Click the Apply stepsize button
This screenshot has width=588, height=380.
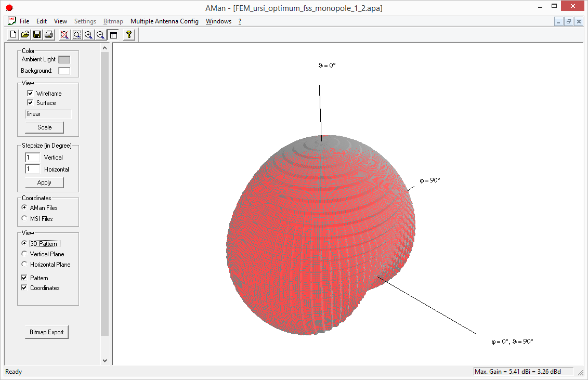tap(44, 182)
